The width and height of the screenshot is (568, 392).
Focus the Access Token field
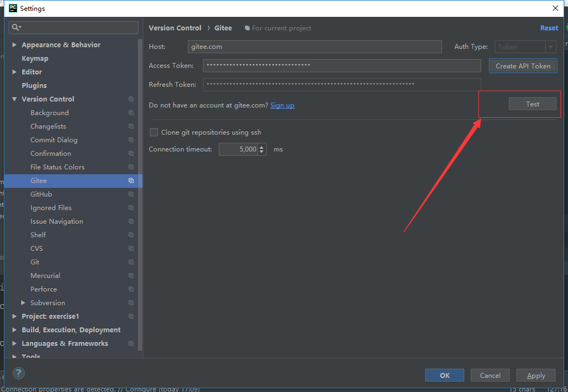[x=342, y=66]
